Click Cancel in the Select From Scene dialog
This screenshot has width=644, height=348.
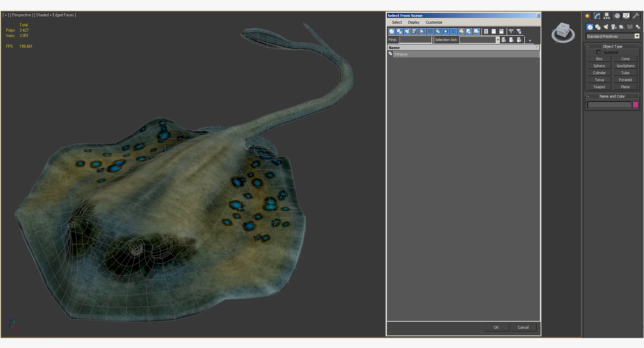point(523,328)
